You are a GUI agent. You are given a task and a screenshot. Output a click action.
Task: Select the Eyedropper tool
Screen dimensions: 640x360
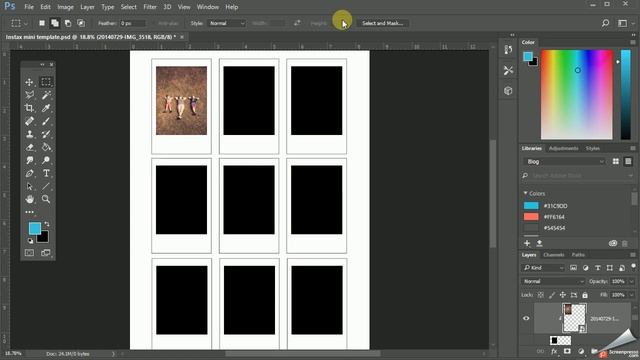point(46,108)
